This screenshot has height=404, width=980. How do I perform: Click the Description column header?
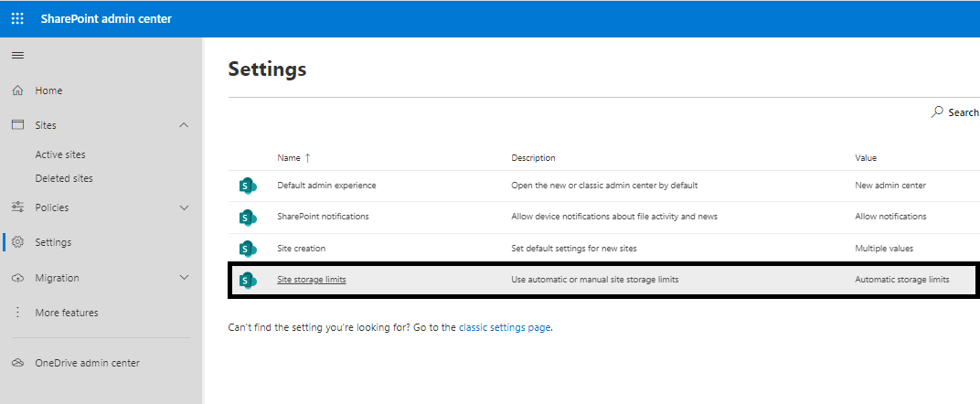[533, 158]
